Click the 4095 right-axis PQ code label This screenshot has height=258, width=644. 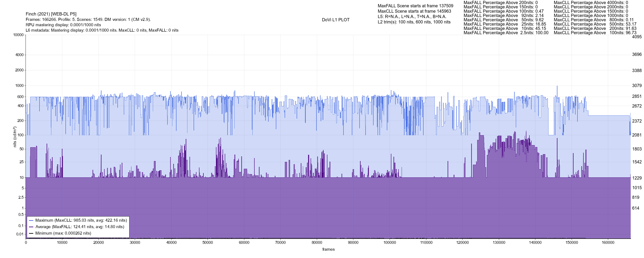636,37
